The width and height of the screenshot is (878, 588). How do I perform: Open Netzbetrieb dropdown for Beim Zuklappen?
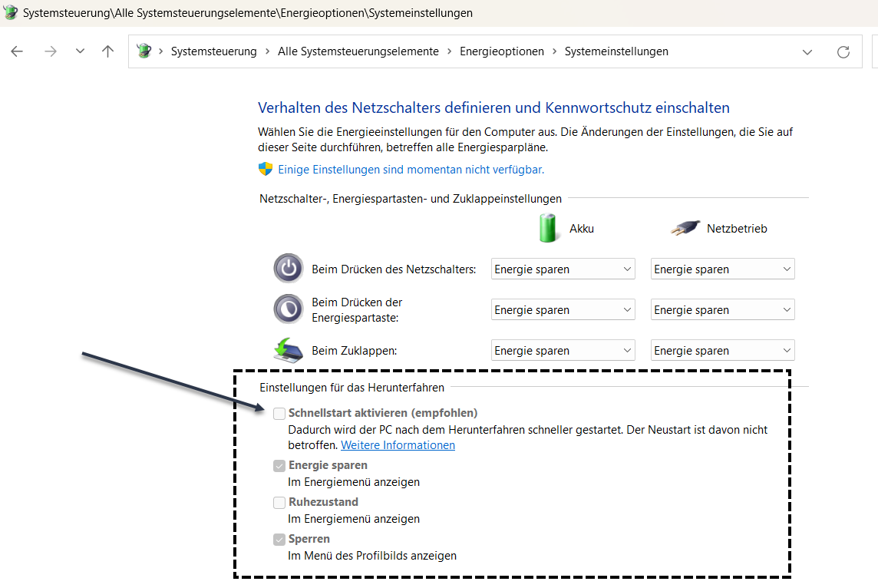point(722,351)
